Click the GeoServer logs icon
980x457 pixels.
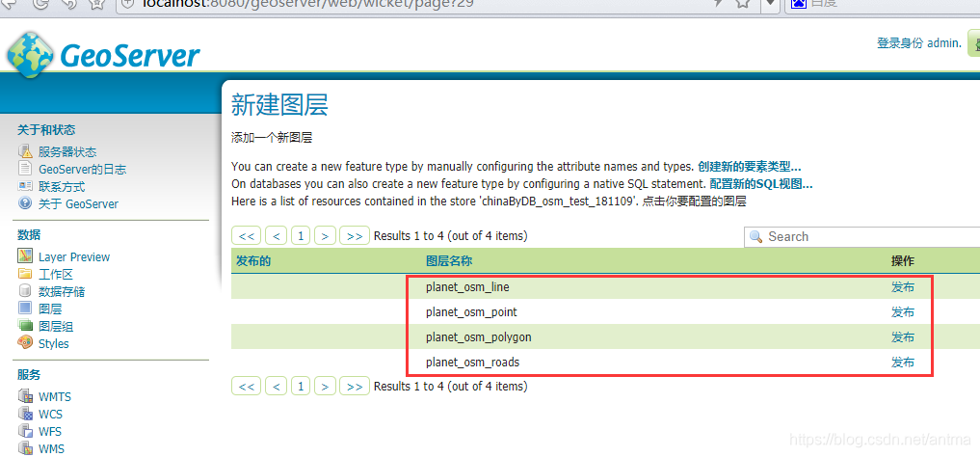click(25, 169)
